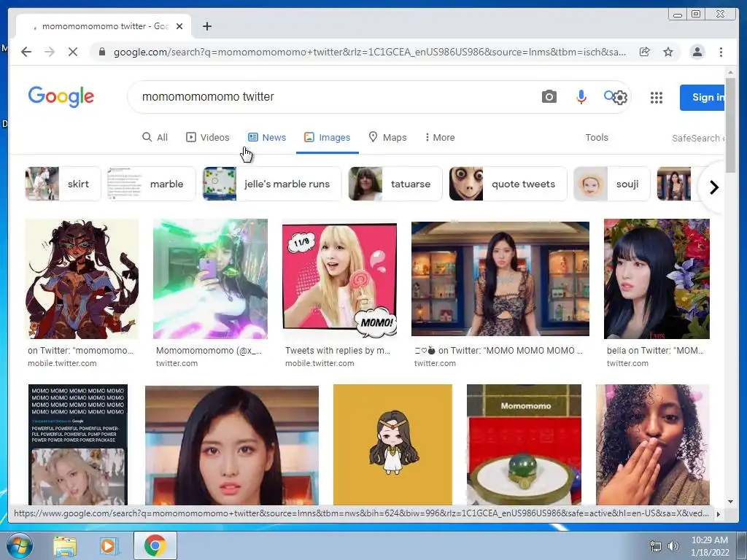
Task: Filter images by skirt chip
Action: pyautogui.click(x=63, y=184)
